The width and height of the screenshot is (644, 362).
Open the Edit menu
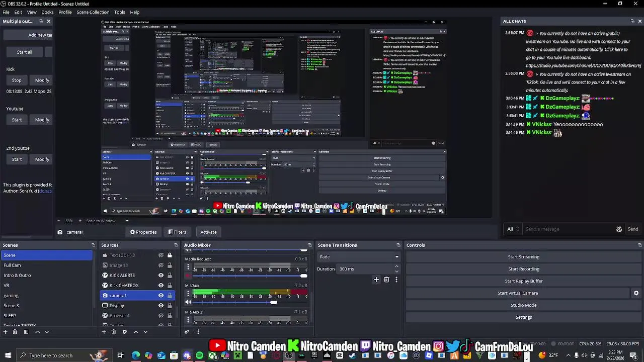[18, 12]
